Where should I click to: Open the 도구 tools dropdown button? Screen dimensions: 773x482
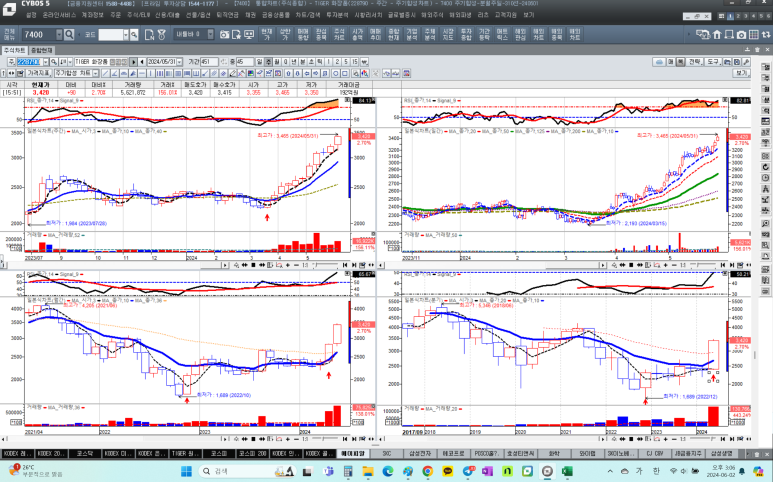point(713,62)
